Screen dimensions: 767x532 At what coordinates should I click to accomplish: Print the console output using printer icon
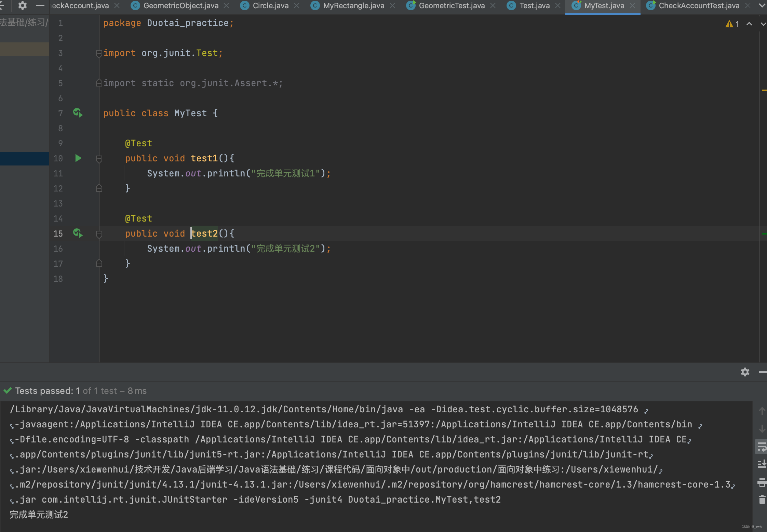click(x=762, y=482)
